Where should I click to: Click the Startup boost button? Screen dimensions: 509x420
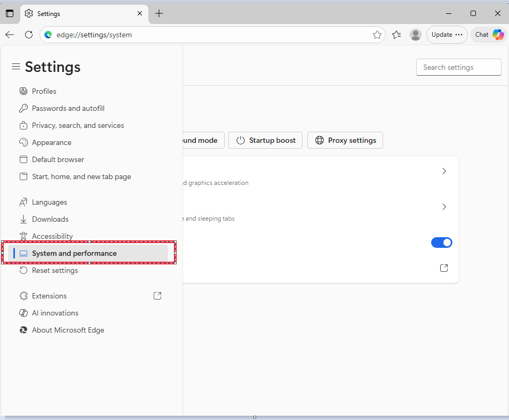[266, 140]
